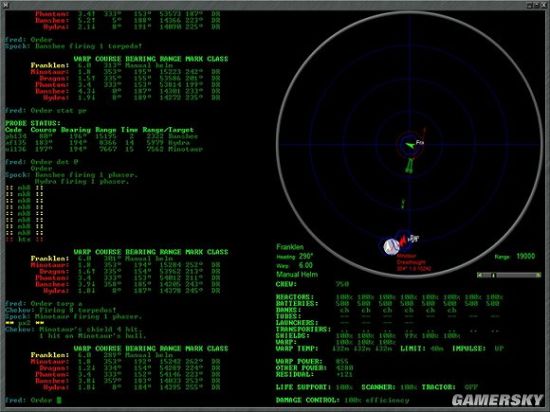The image size is (550, 412).
Task: Click the radar range slider thumb
Action: pyautogui.click(x=493, y=276)
